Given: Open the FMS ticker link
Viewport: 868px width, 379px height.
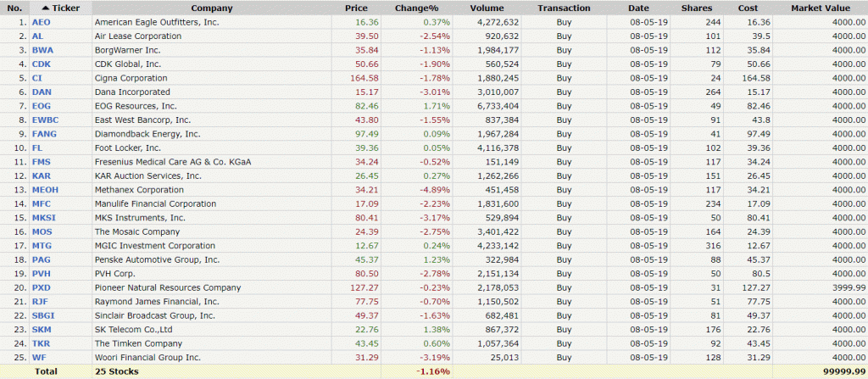Looking at the screenshot, I should pyautogui.click(x=42, y=162).
